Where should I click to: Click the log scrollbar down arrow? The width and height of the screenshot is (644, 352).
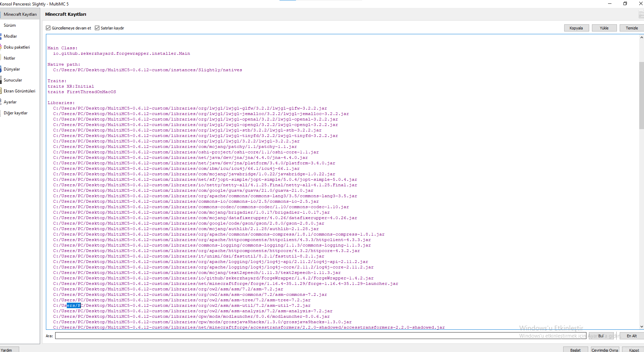[642, 327]
